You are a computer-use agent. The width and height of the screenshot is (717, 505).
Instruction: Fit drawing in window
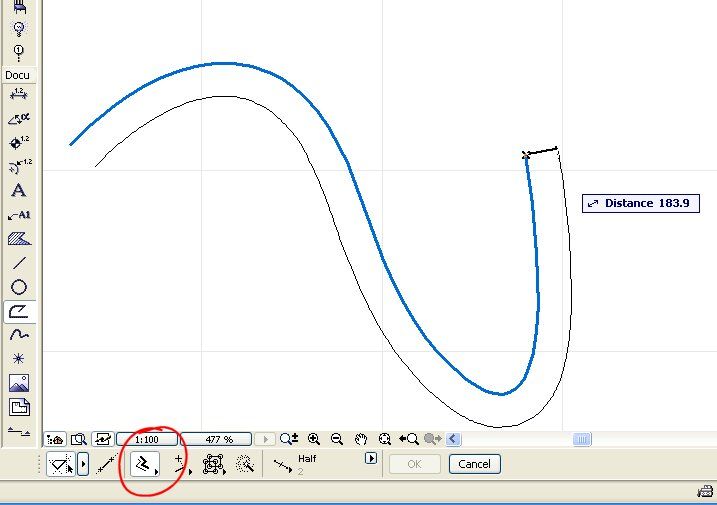click(x=385, y=439)
